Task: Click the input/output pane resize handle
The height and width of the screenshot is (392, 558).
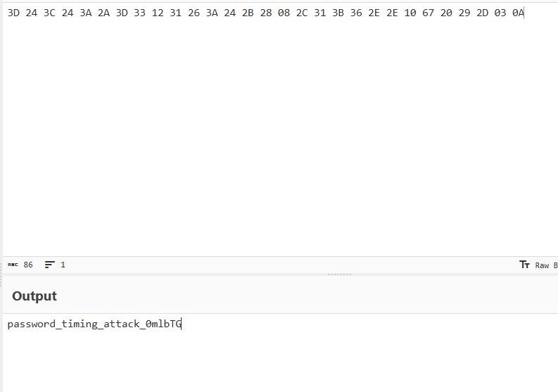Action: click(339, 274)
